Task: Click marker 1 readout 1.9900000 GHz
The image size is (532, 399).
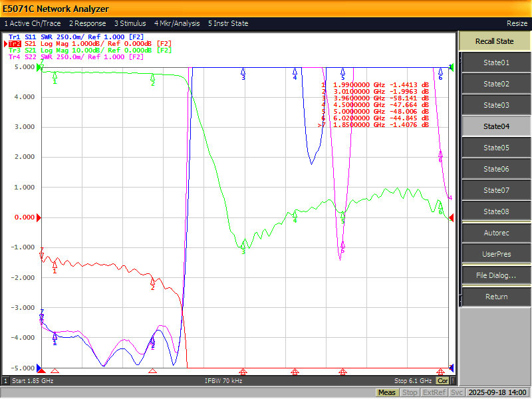Action: click(375, 85)
